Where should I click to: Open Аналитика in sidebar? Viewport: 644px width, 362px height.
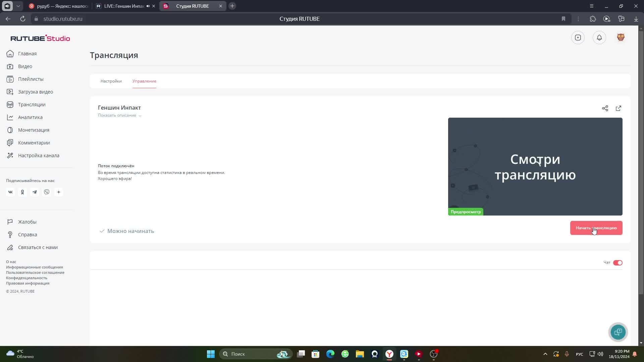(x=30, y=117)
